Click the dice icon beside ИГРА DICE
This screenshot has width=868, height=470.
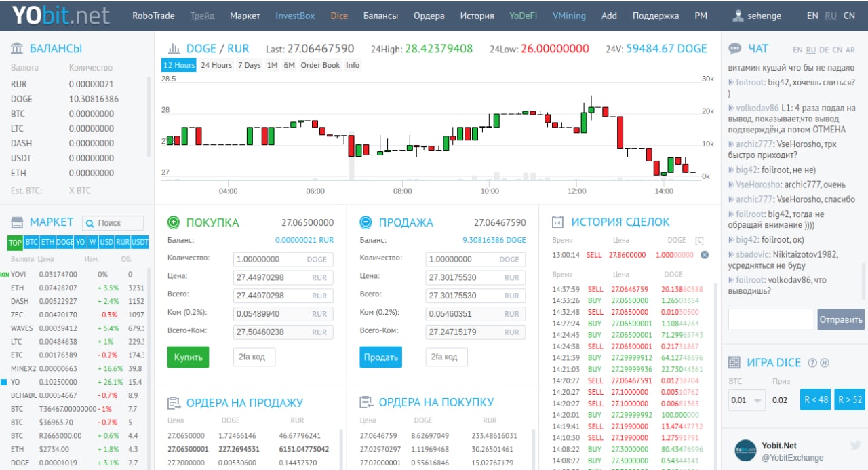(x=734, y=362)
